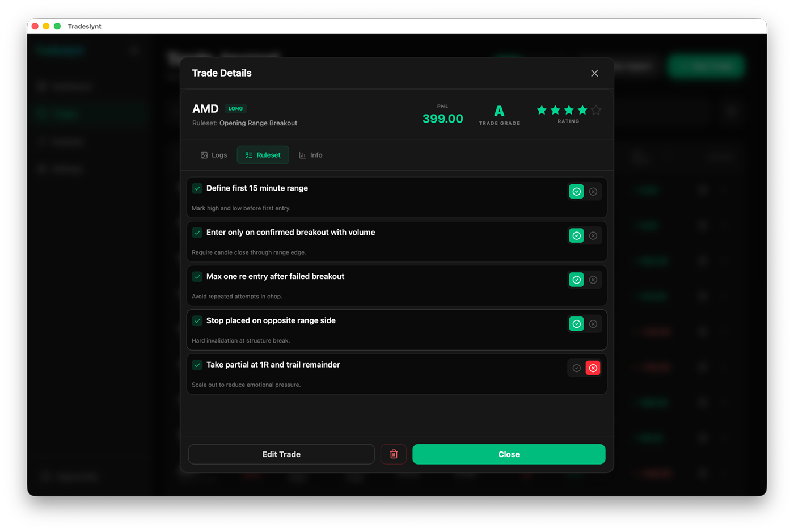Set rating to five stars
The height and width of the screenshot is (532, 794).
click(x=596, y=110)
